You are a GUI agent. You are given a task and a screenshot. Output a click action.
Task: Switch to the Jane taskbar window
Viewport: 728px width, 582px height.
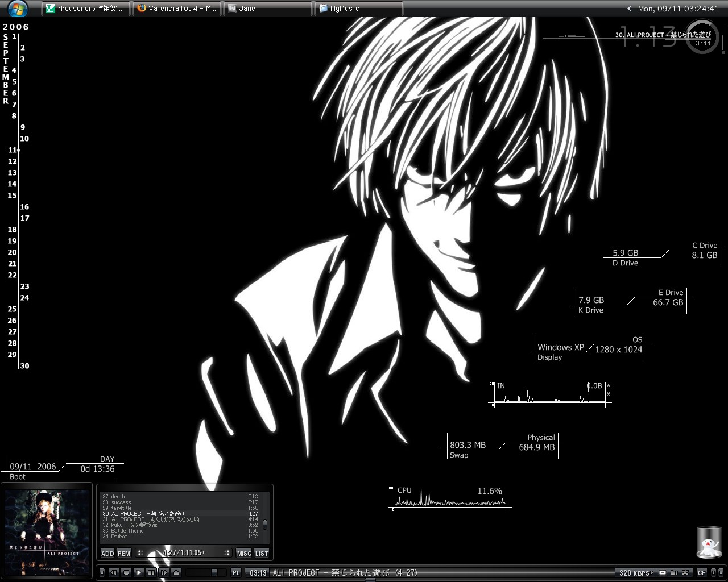click(268, 9)
